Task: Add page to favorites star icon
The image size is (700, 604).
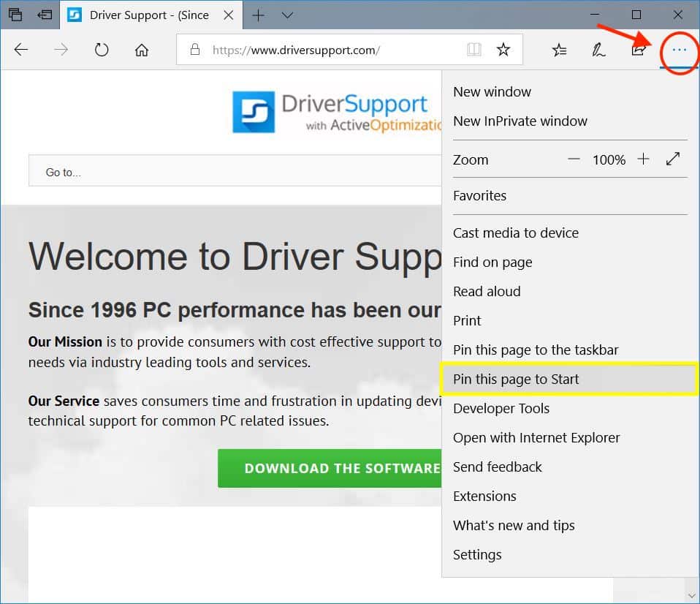Action: point(503,50)
